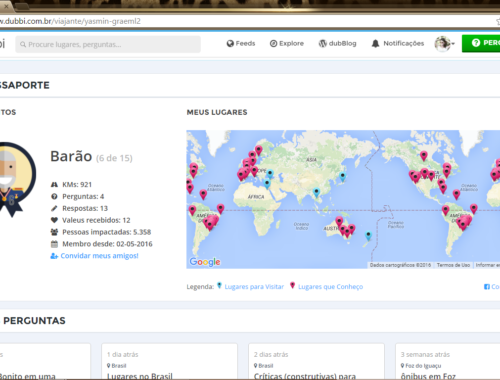Click the Barão badge avatar image

point(16,179)
